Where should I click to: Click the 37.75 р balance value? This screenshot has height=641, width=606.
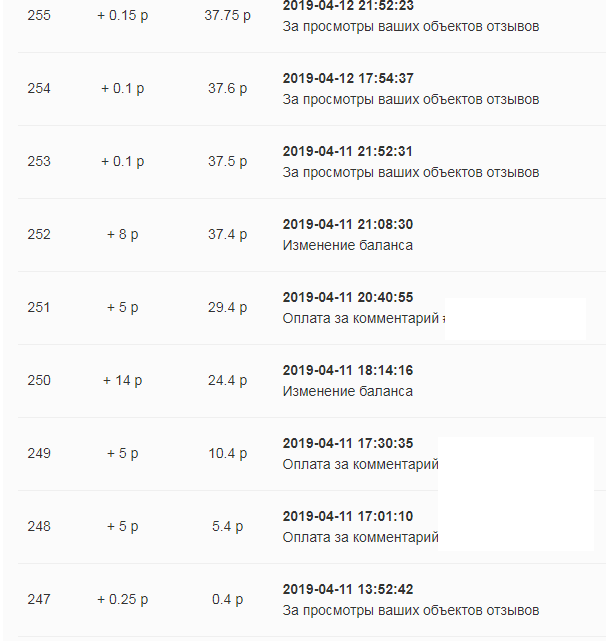[227, 16]
